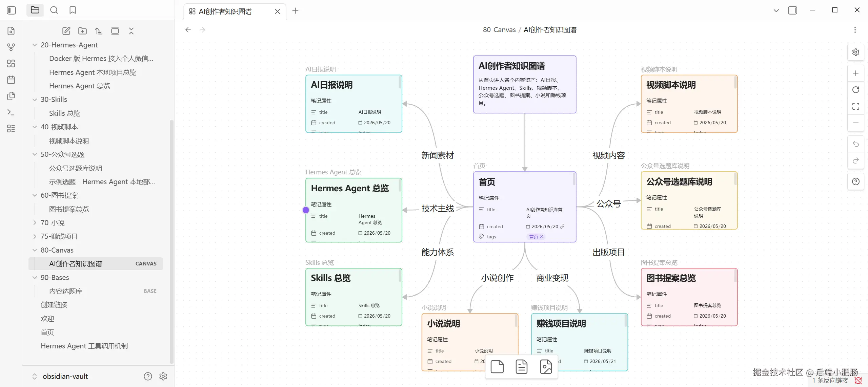Remove 首页 tag from 首页 card
Screen dimensions: 868x387
point(541,237)
